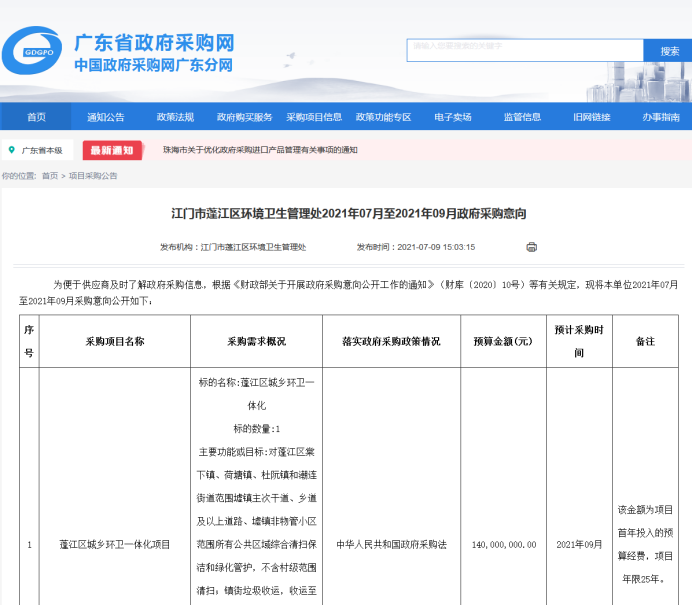
Task: Click the 2021年09月 purchase time cell
Action: point(579,545)
